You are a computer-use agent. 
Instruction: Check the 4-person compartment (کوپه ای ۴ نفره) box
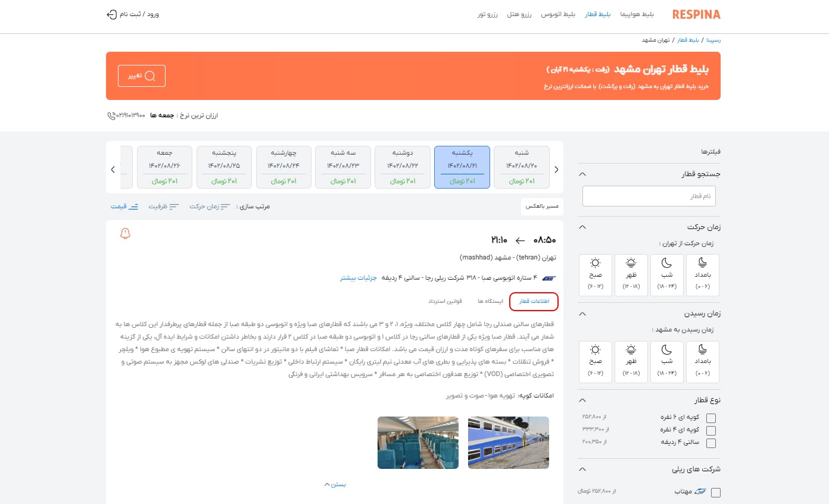point(710,430)
